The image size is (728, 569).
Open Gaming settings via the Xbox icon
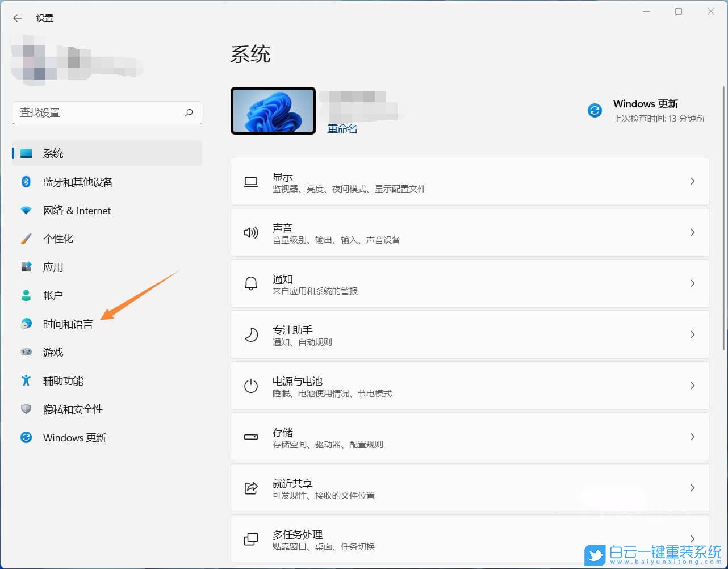(x=26, y=352)
